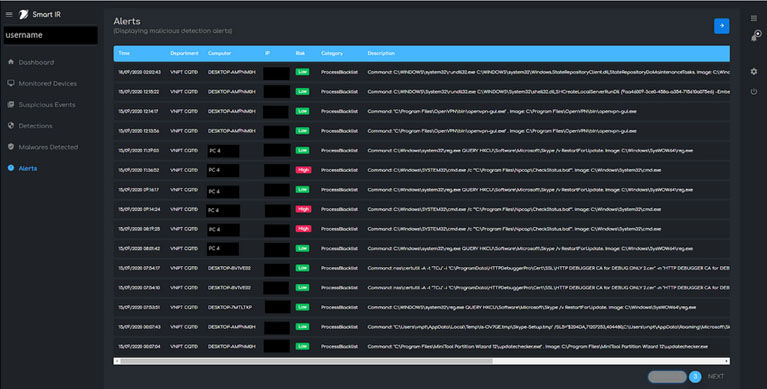Image resolution: width=767 pixels, height=389 pixels.
Task: Click the Smart IR logo icon
Action: coord(23,15)
